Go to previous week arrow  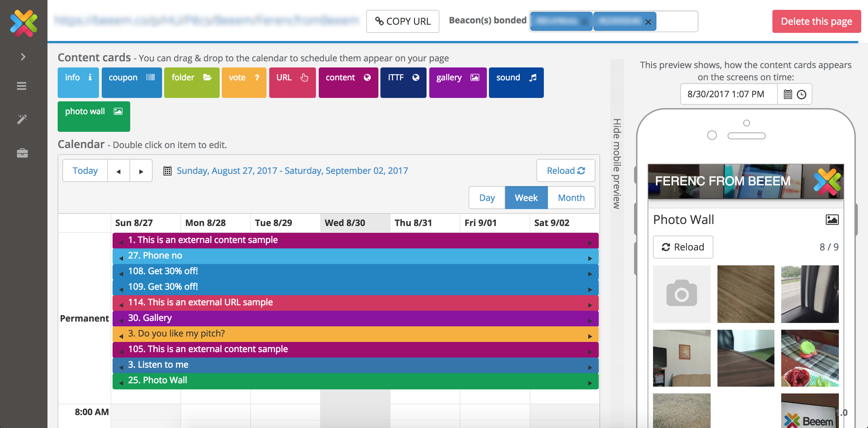[x=119, y=171]
